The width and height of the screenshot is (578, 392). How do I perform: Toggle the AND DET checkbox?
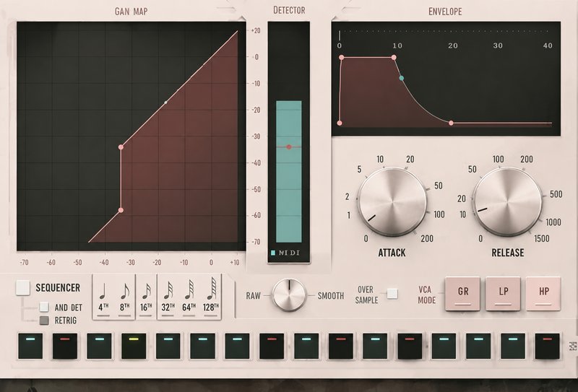(x=44, y=307)
